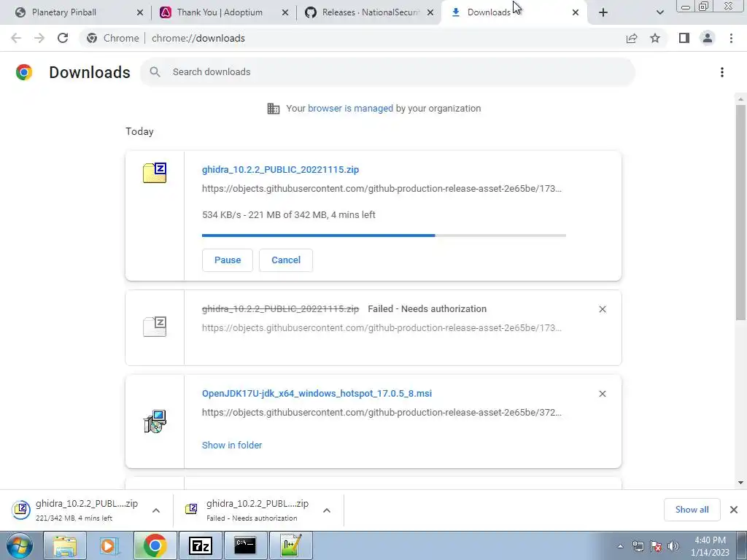The width and height of the screenshot is (747, 560).
Task: Open the browser is managed link
Action: (x=350, y=109)
